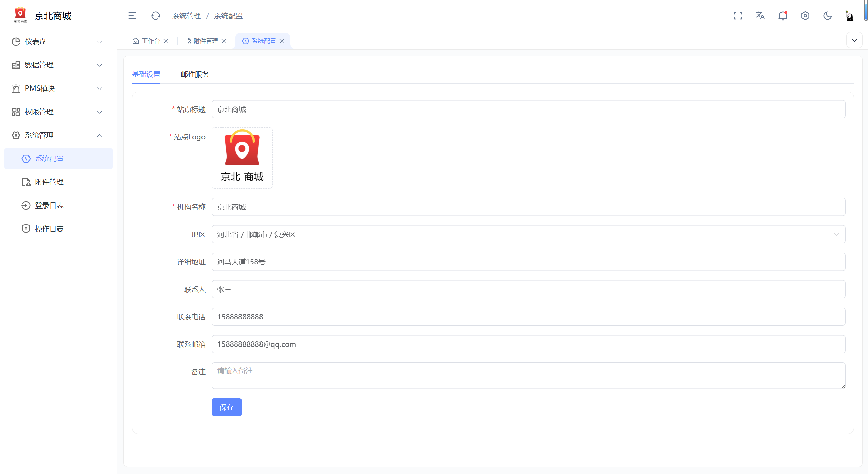Screen dimensions: 868x474
Task: Click the user avatar in the header
Action: (849, 16)
